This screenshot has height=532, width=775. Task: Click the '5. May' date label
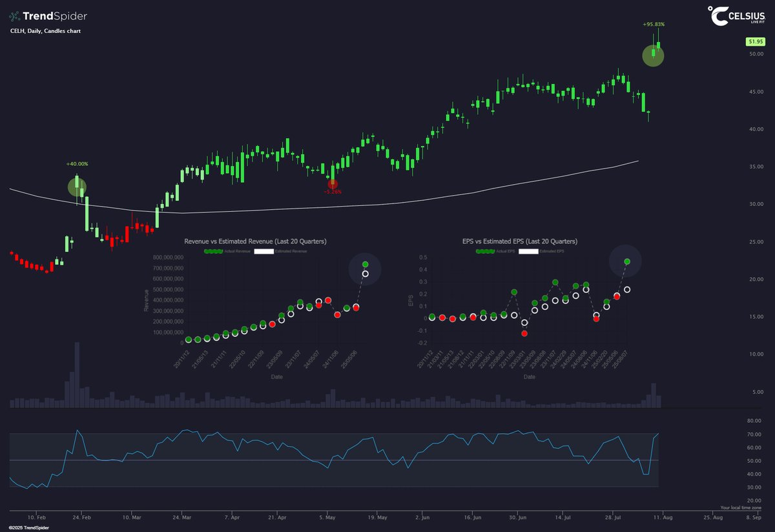point(327,517)
